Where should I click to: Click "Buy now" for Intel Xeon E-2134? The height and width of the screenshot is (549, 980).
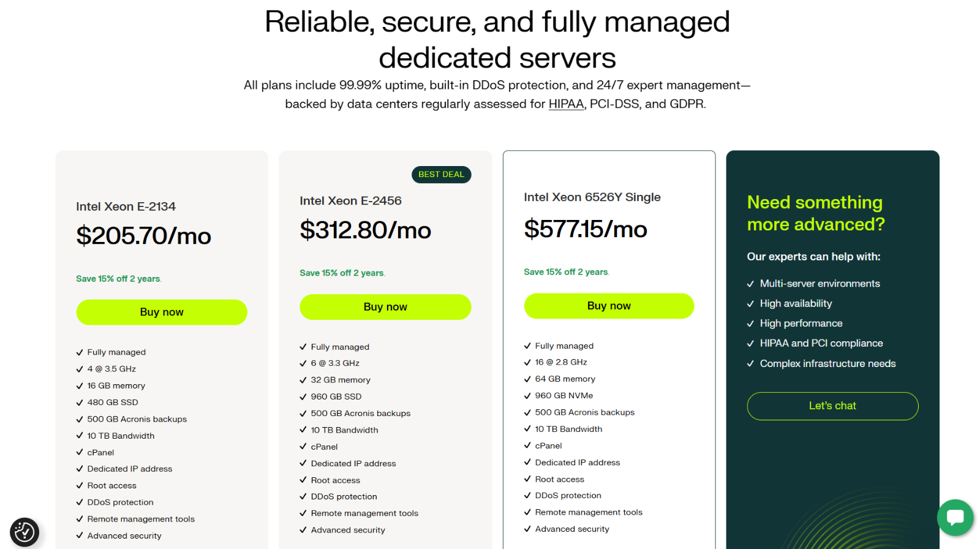point(161,312)
